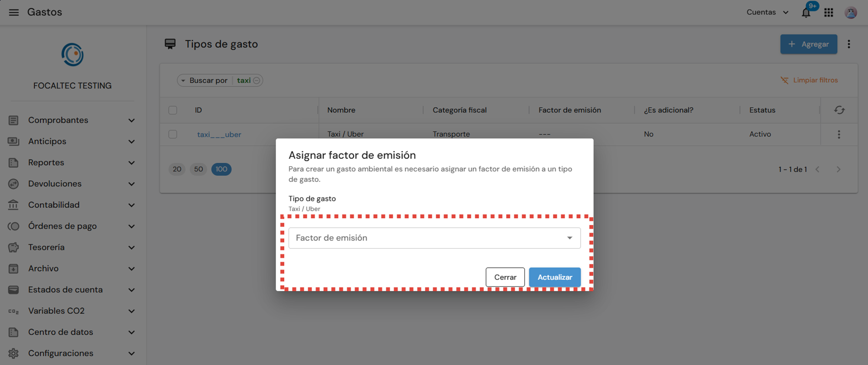868x365 pixels.
Task: Click Contabilidad bank icon
Action: [13, 205]
